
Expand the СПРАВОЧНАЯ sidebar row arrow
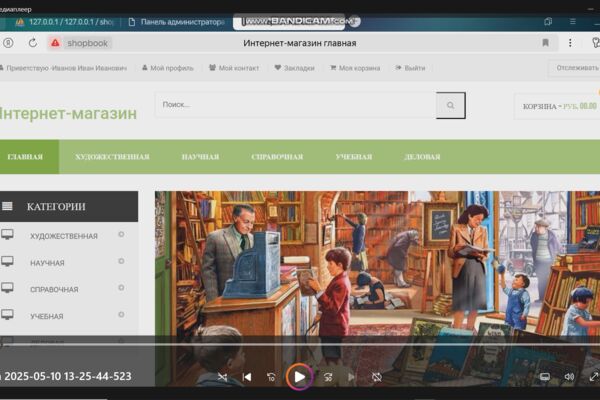(121, 288)
